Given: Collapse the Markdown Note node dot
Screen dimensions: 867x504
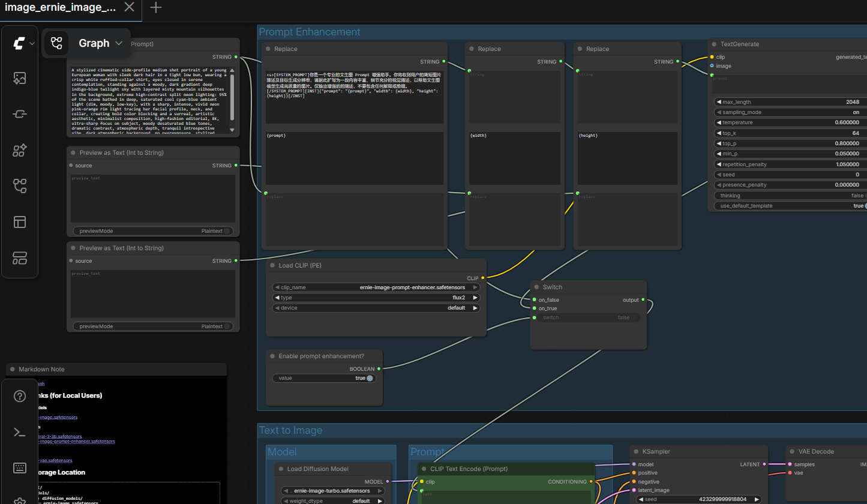Looking at the screenshot, I should 13,369.
